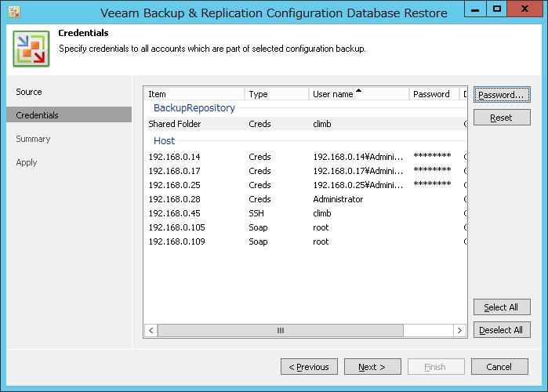Click the horizontal scrollbar thumb
Viewport: 548px width, 392px height.
281,330
